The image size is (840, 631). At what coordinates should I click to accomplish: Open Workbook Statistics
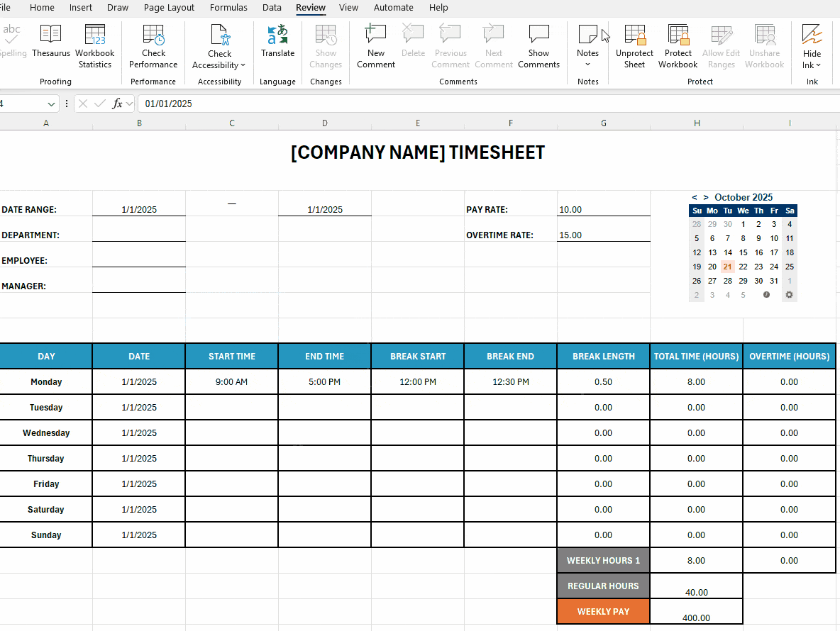[x=94, y=45]
